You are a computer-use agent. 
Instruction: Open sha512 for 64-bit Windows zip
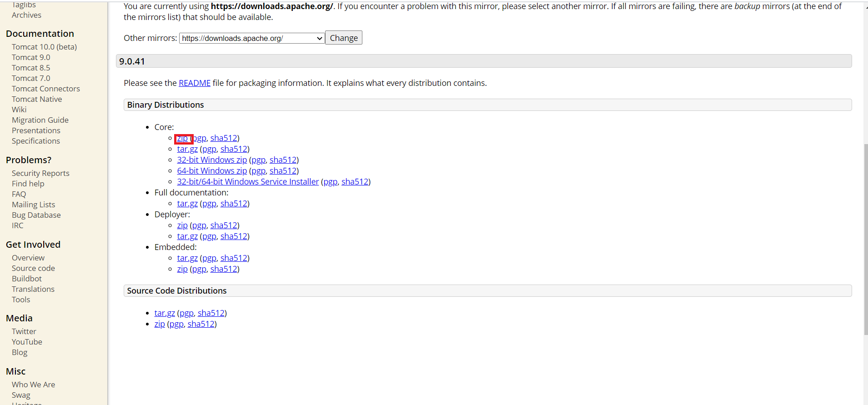[283, 171]
